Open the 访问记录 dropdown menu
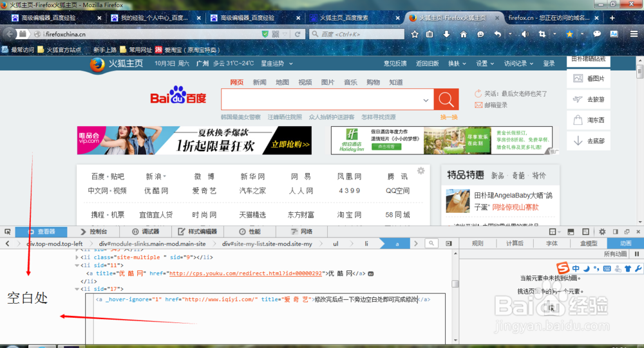Viewport: 644px width, 348px height. coord(518,64)
